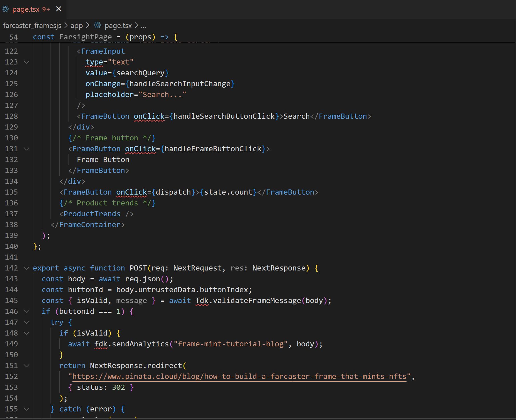Click the state.count expression
This screenshot has width=516, height=420.
coord(228,192)
